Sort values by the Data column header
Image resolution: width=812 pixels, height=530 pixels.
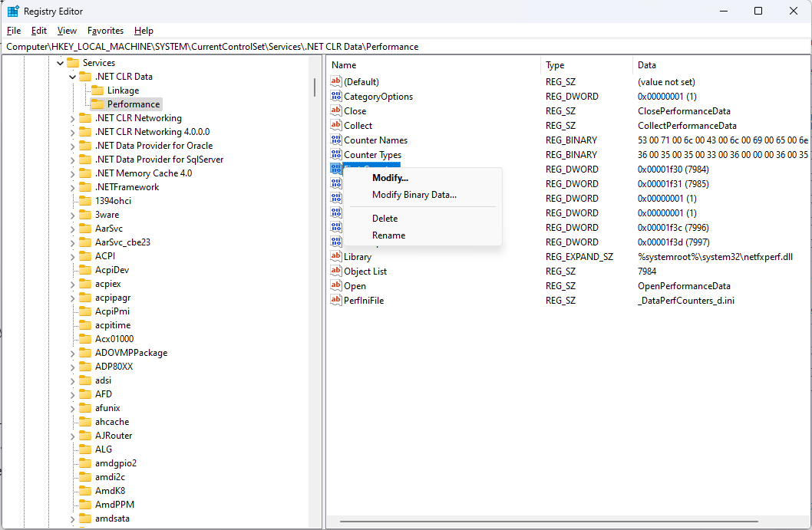[722, 64]
